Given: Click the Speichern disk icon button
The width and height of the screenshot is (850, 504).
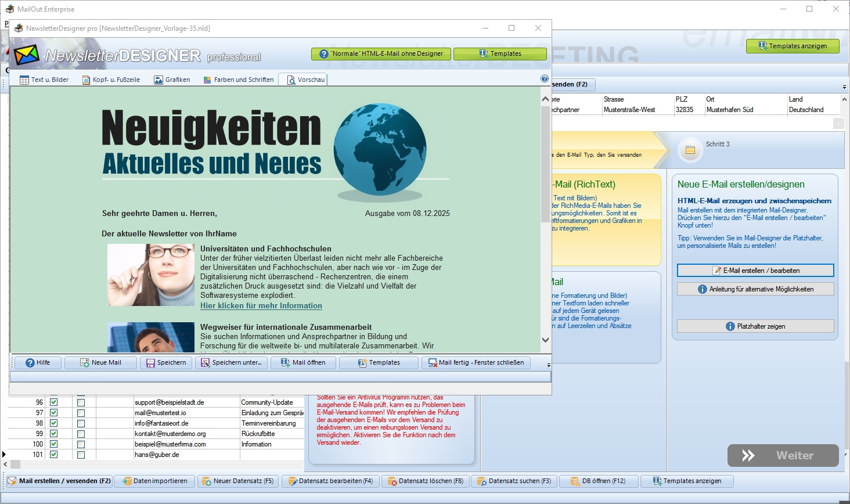Looking at the screenshot, I should (x=166, y=362).
